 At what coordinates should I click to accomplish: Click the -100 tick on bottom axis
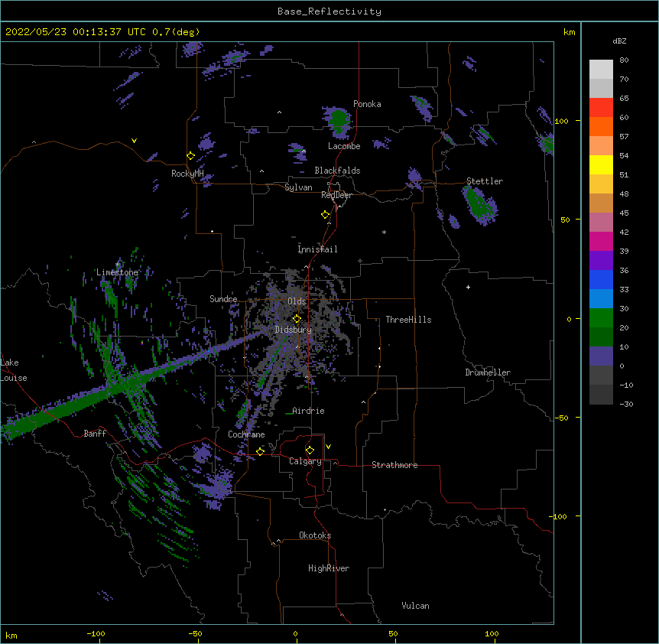96,633
